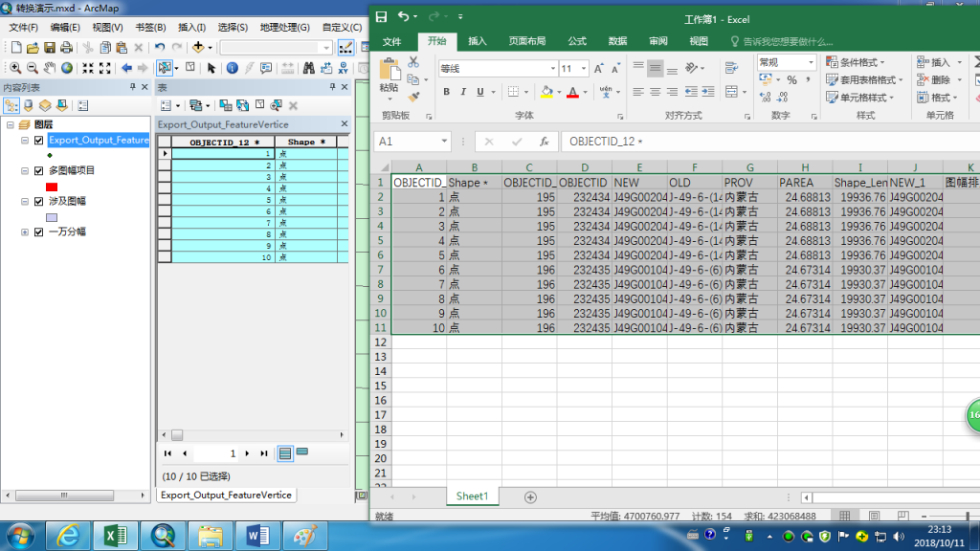Open the Excel font name dropdown
This screenshot has height=551, width=980.
tap(552, 68)
